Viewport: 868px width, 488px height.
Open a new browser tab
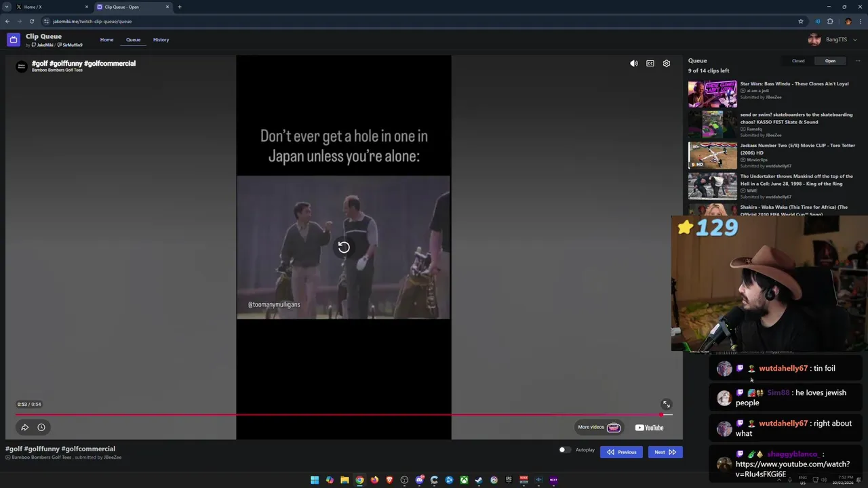[x=180, y=7]
